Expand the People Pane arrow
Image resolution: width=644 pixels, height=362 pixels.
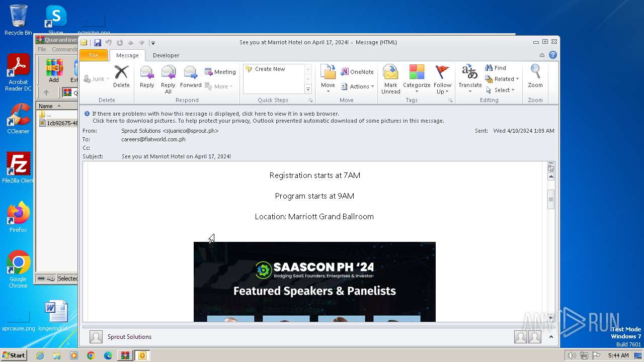click(x=551, y=337)
